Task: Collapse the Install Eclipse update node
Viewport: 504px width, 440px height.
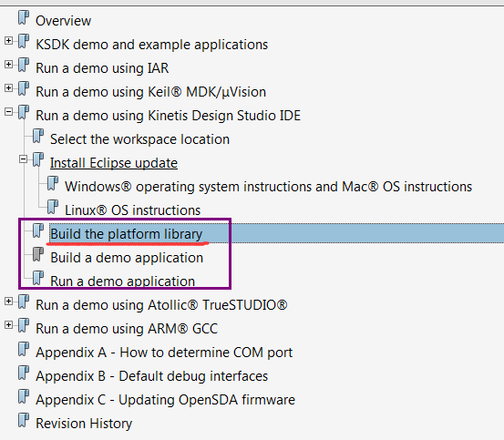Action: [23, 159]
